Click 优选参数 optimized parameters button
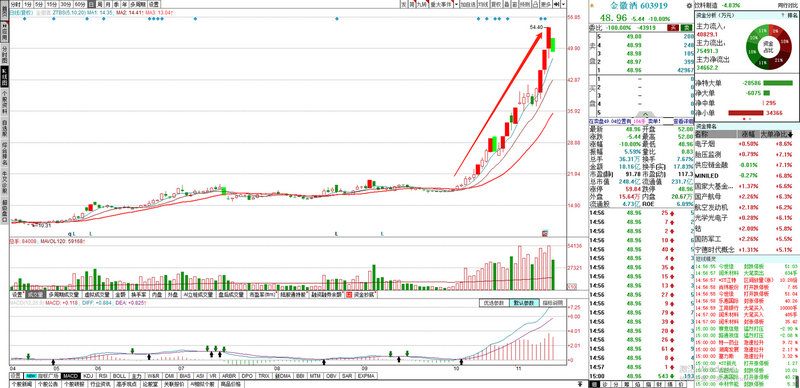This screenshot has height=388, width=800. click(x=493, y=303)
